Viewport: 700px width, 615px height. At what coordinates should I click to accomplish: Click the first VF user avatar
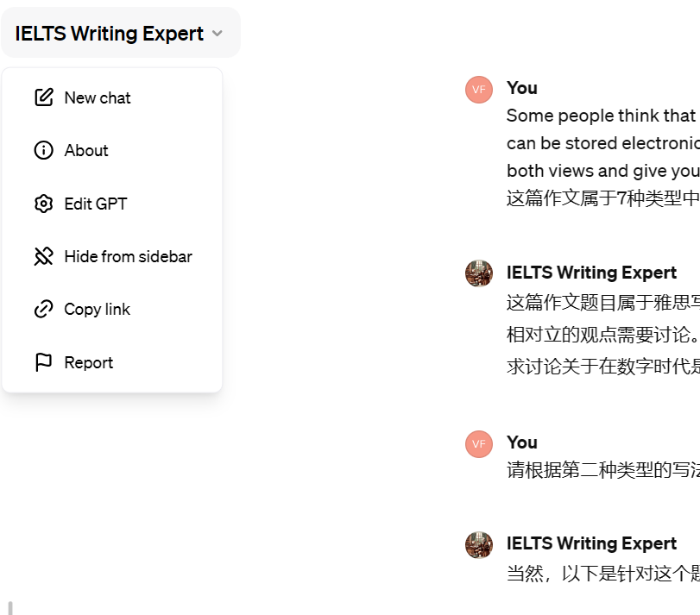[x=479, y=90]
